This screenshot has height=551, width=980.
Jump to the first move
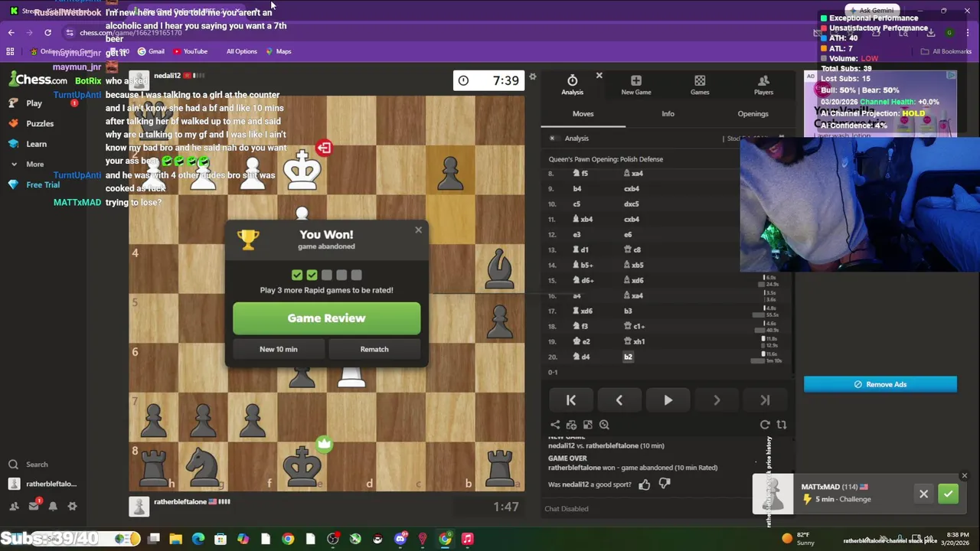[570, 400]
